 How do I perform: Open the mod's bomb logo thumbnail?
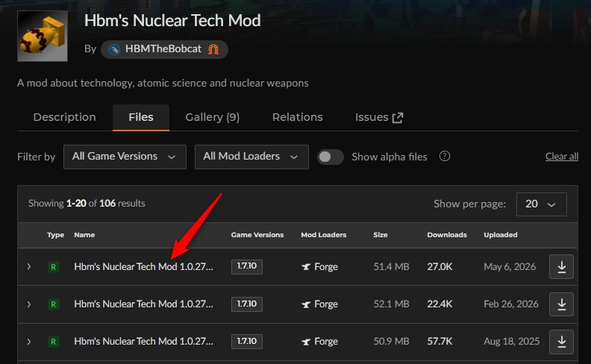[43, 36]
